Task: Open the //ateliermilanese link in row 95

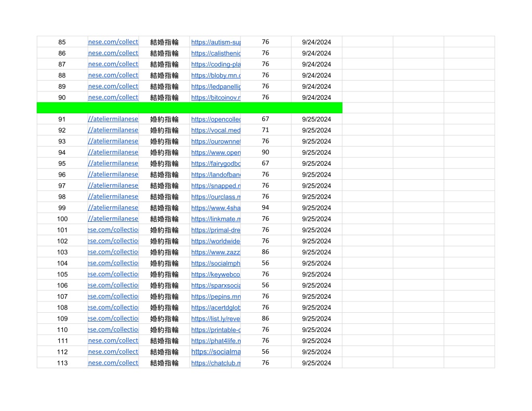Action: (x=113, y=163)
